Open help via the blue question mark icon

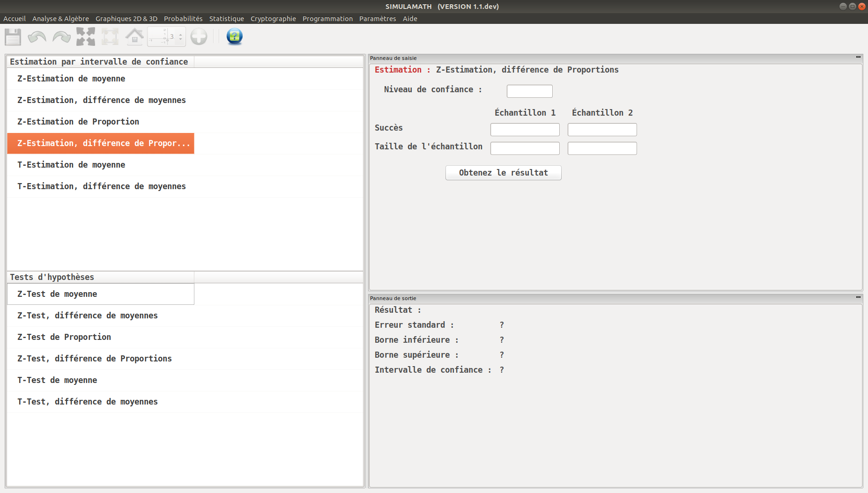click(234, 37)
